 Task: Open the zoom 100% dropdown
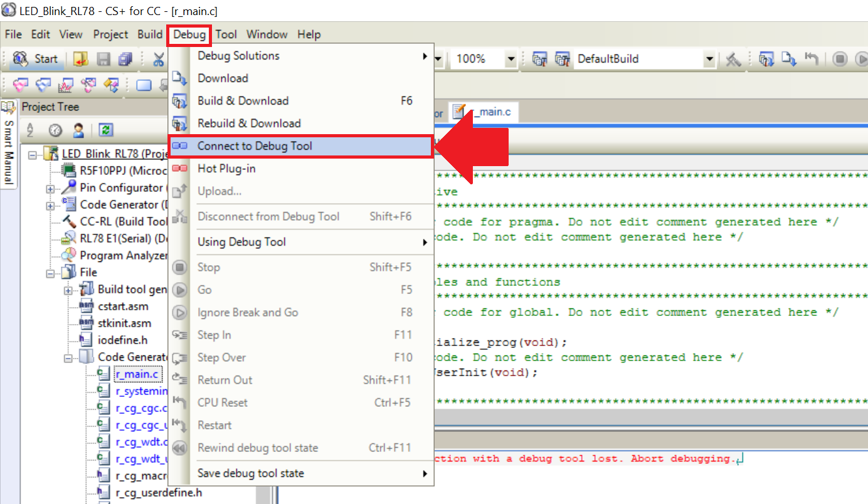click(511, 59)
